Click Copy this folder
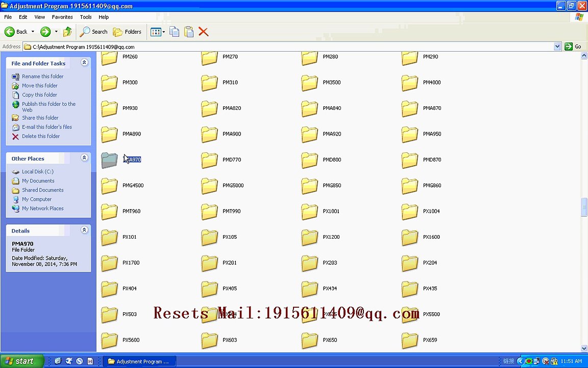Image resolution: width=588 pixels, height=368 pixels. pyautogui.click(x=39, y=95)
